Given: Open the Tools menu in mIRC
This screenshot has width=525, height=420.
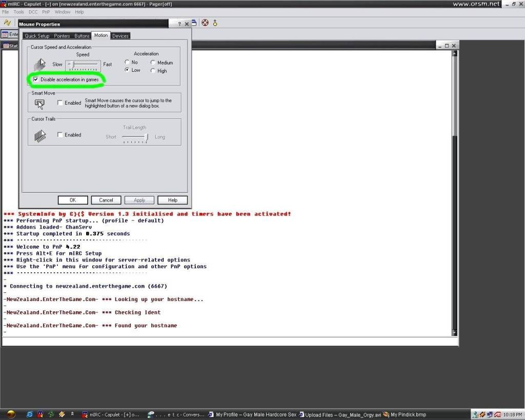Looking at the screenshot, I should click(x=19, y=12).
